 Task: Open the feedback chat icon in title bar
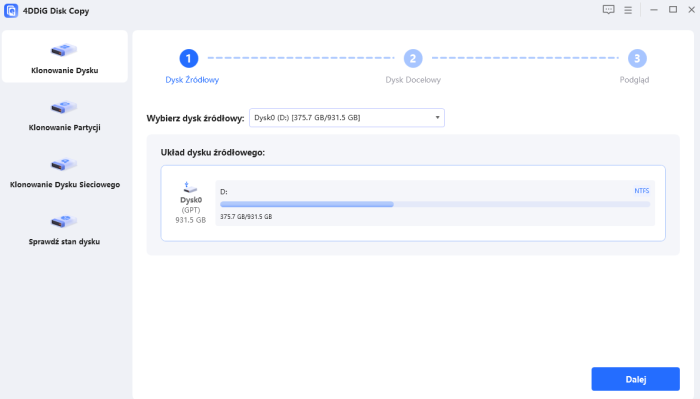coord(608,10)
